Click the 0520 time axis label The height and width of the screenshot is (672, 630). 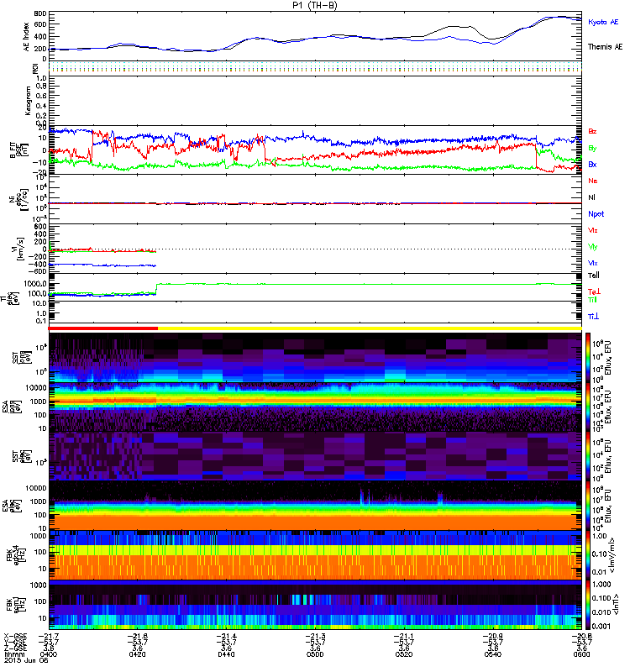(404, 654)
